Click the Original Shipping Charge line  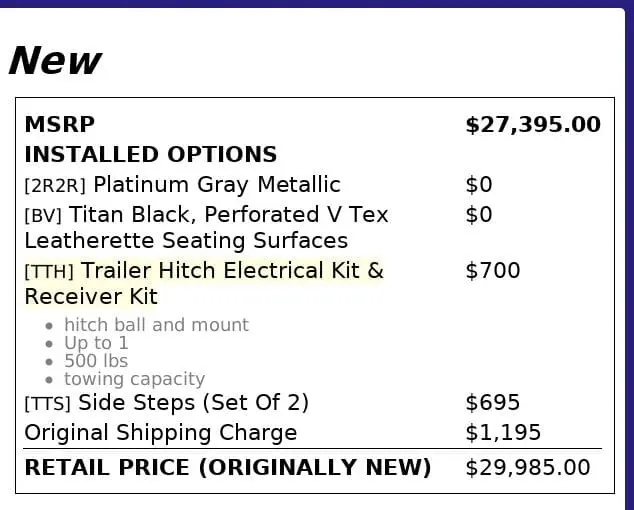click(160, 433)
